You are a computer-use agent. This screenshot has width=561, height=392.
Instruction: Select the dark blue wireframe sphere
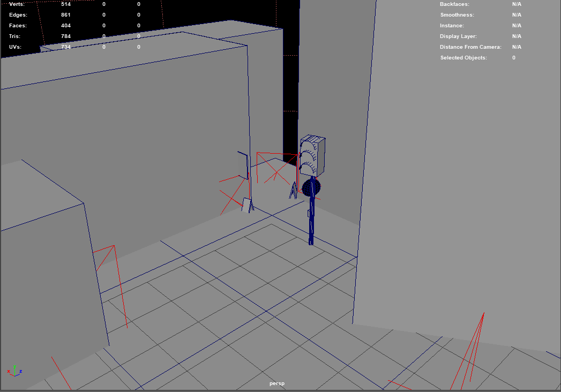[311, 188]
